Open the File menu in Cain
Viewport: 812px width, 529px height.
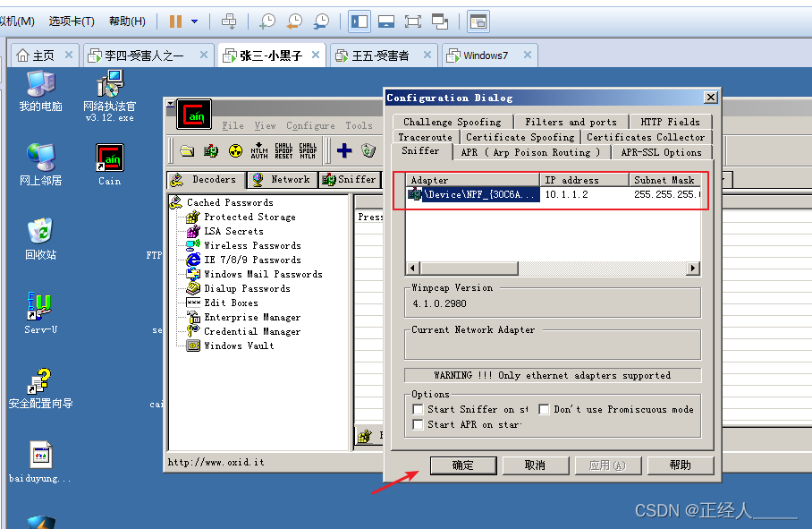point(233,125)
